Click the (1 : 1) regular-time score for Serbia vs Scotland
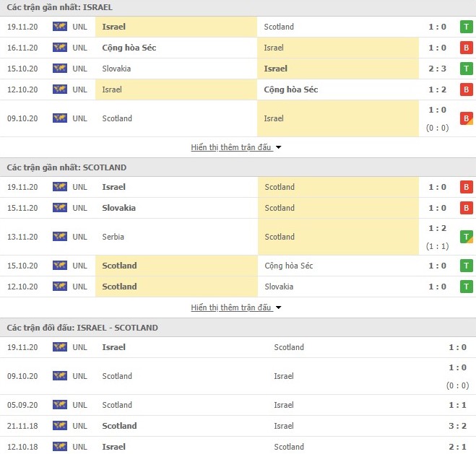 [x=438, y=246]
